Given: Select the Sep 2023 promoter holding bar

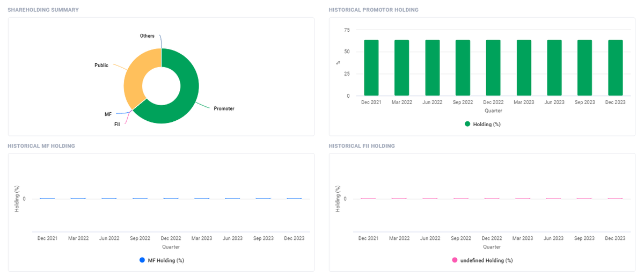Looking at the screenshot, I should point(585,68).
